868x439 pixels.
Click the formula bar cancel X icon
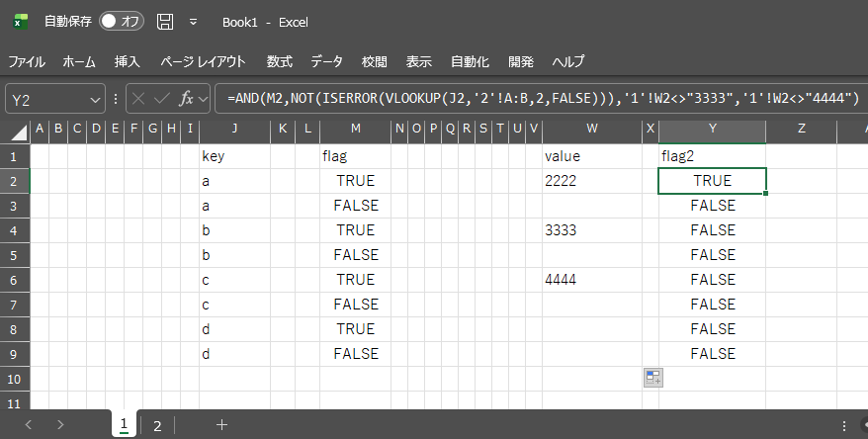coord(138,99)
